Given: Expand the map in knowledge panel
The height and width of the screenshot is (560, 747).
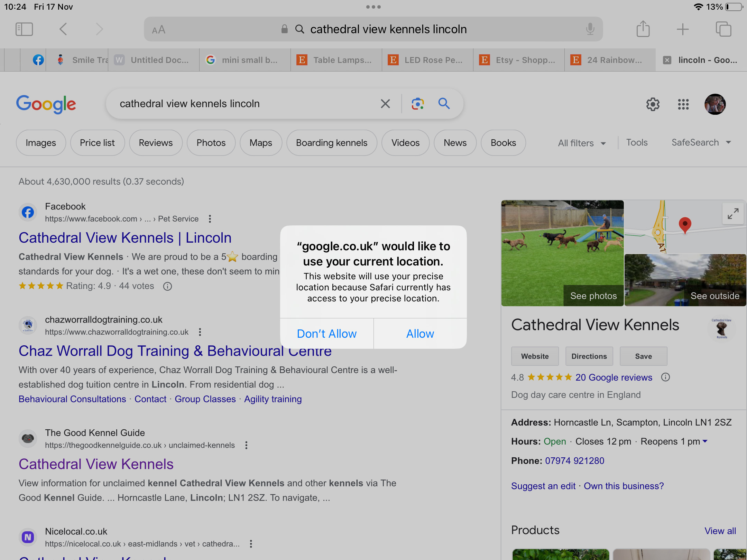Looking at the screenshot, I should point(733,214).
